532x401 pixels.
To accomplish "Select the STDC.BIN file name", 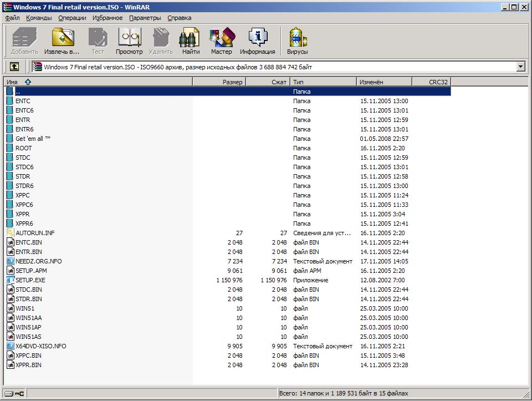I will click(29, 290).
